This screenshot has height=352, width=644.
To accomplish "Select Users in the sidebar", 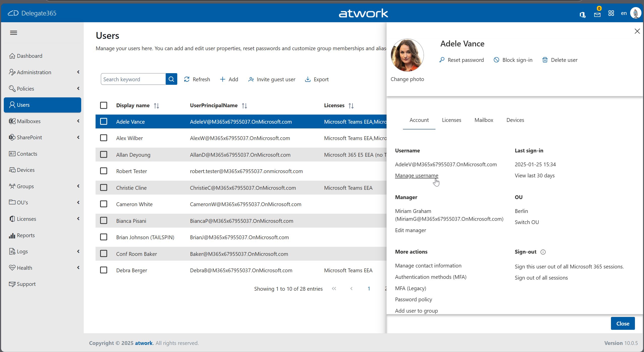I will pyautogui.click(x=42, y=105).
